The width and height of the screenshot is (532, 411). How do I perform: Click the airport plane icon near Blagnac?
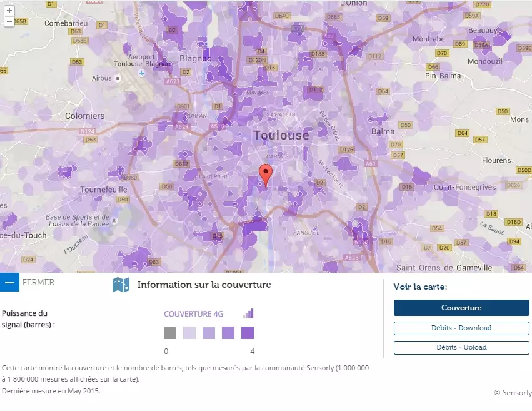(x=141, y=73)
